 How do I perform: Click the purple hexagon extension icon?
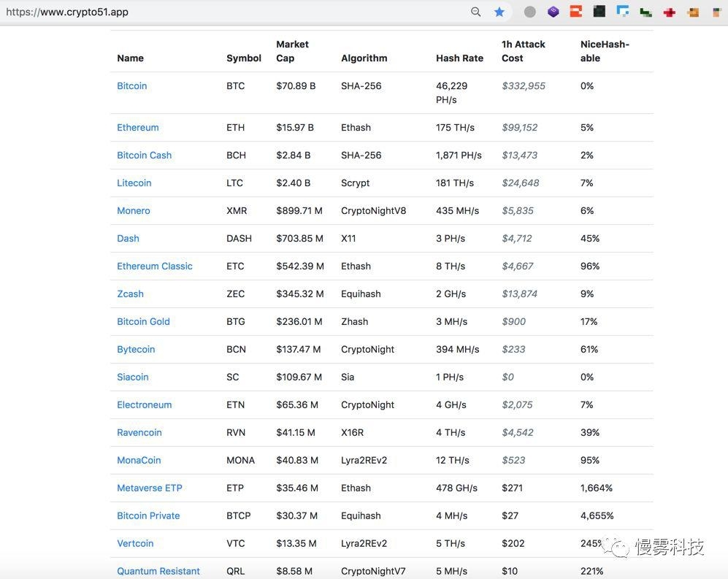click(x=553, y=12)
